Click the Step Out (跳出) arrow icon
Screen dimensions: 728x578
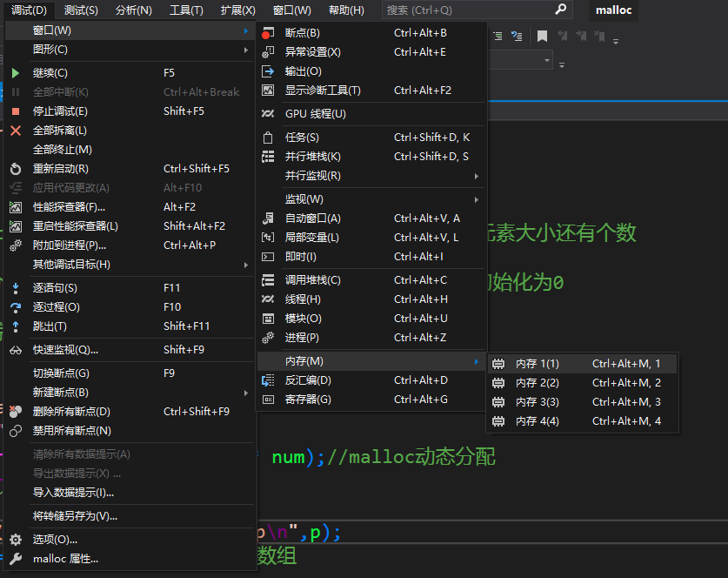tap(16, 326)
